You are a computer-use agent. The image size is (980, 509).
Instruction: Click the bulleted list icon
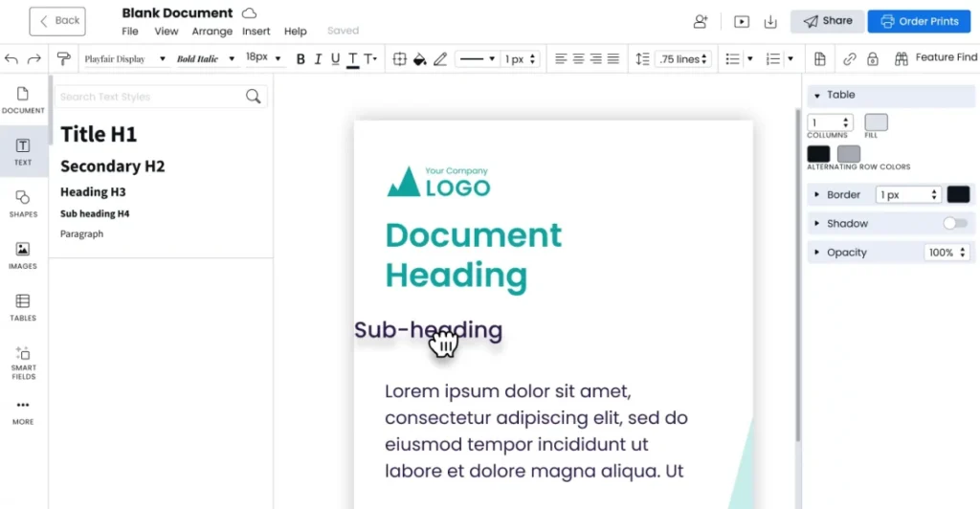(x=732, y=58)
